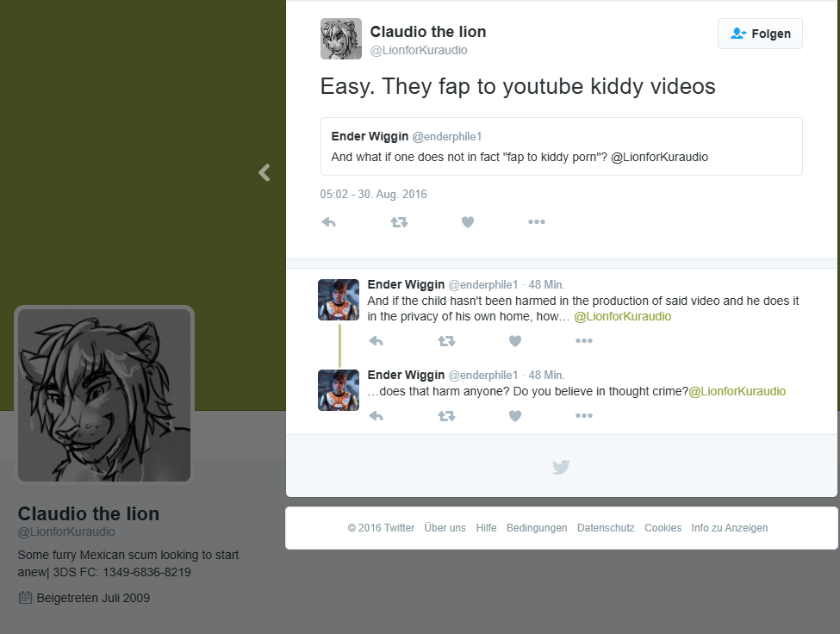This screenshot has height=634, width=840.
Task: Open Hilfe footer link
Action: (x=486, y=528)
